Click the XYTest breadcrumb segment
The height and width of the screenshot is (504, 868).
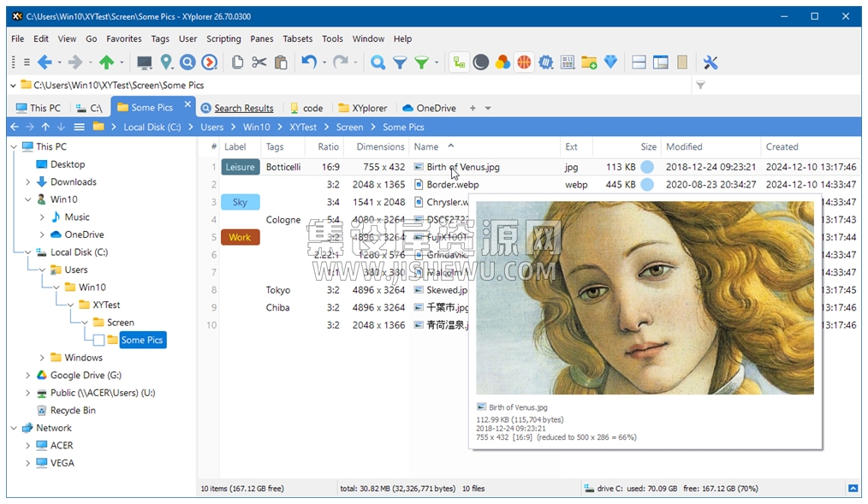click(303, 127)
